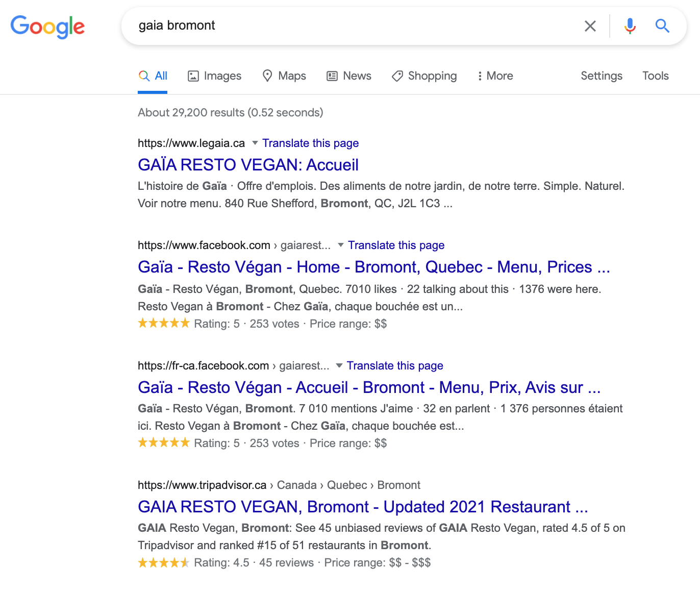Image resolution: width=700 pixels, height=592 pixels.
Task: Click the Google logo to return home
Action: pyautogui.click(x=47, y=27)
